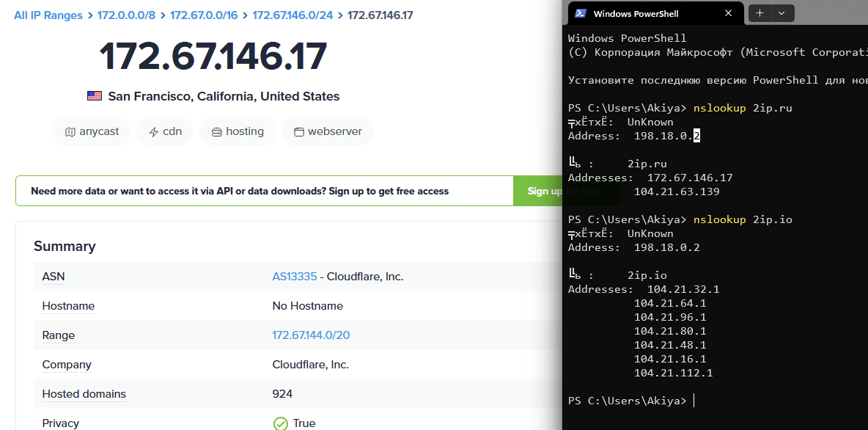
Task: Click the map icon in anycast tag
Action: point(70,132)
